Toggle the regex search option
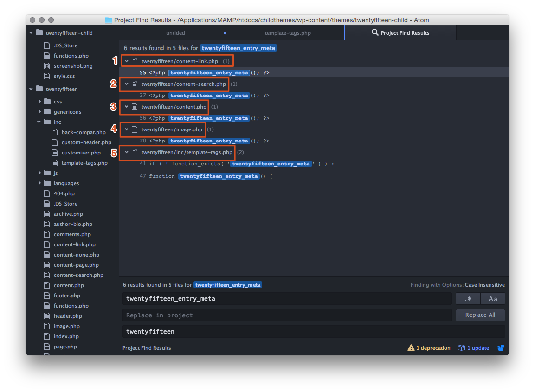Viewport: 535px width, 392px height. 468,299
